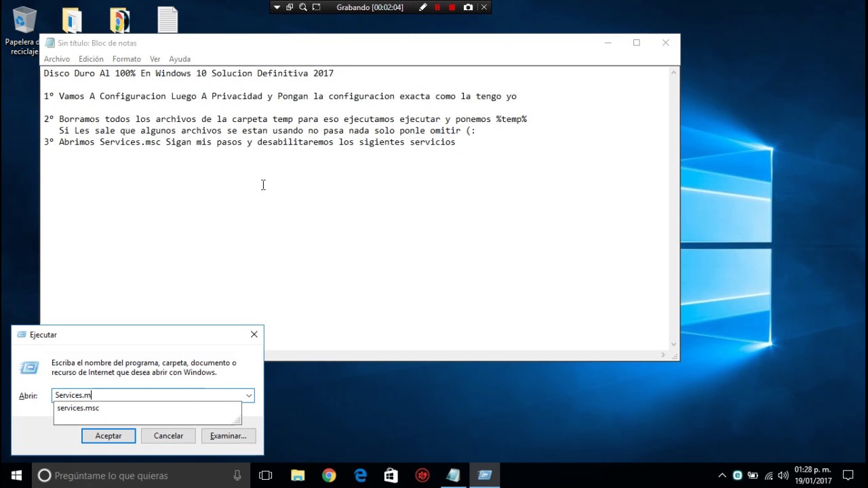Open the Store from the taskbar
This screenshot has height=488, width=868.
click(391, 475)
